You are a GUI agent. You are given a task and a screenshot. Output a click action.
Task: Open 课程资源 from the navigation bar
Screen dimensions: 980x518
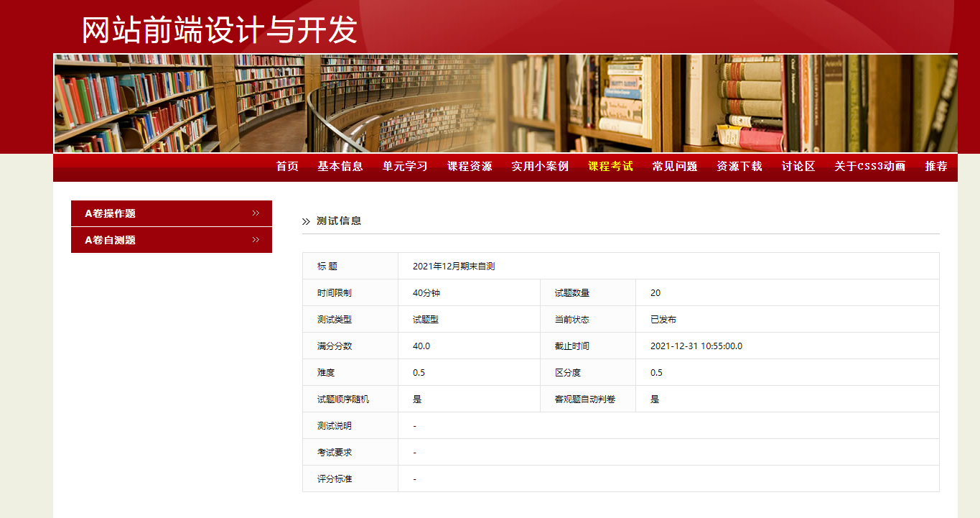pos(470,167)
